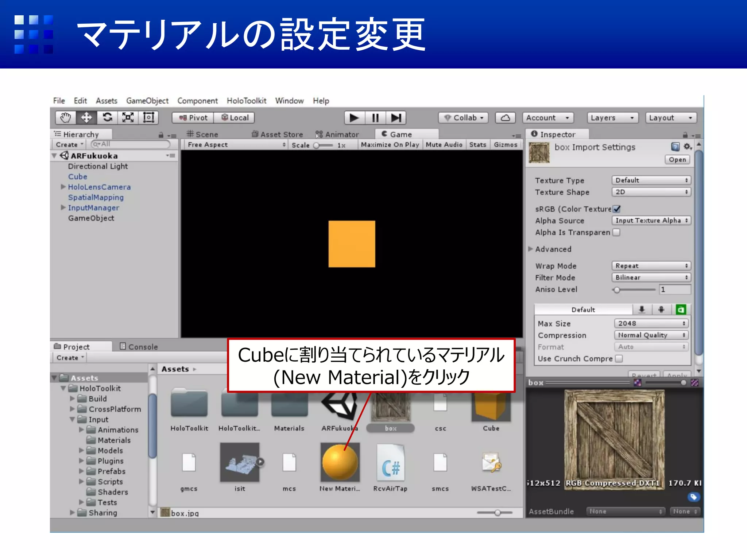Switch to the Console tab
Screen dimensions: 747x560
139,347
